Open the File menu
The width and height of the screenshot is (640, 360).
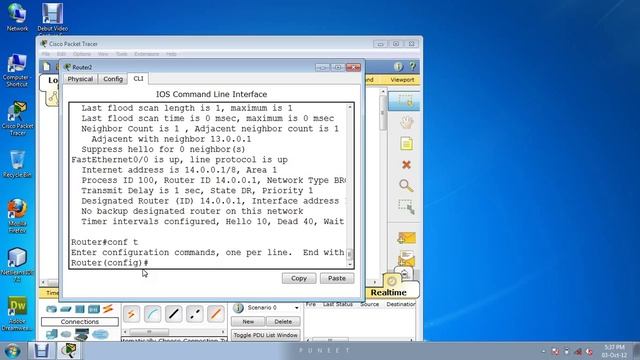click(45, 54)
